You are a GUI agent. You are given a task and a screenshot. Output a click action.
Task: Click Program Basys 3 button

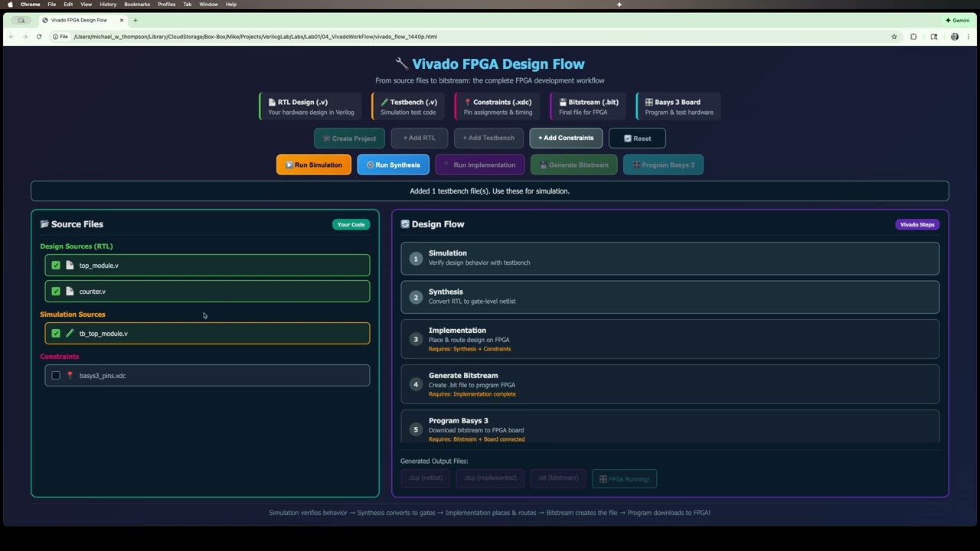coord(663,165)
